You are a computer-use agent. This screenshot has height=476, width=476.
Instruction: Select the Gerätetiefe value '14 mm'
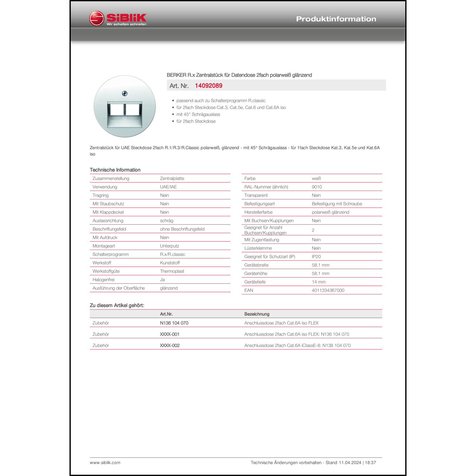click(x=319, y=282)
